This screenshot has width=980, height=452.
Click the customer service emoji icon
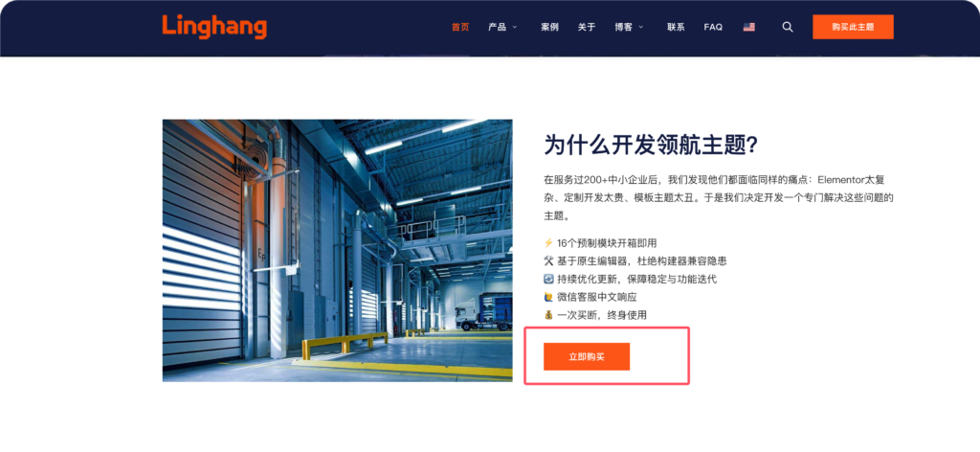click(548, 297)
